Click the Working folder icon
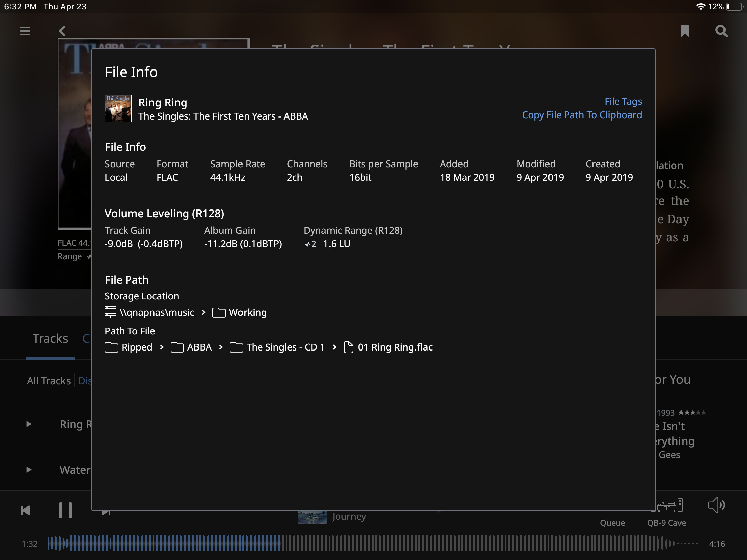This screenshot has height=560, width=747. (219, 312)
